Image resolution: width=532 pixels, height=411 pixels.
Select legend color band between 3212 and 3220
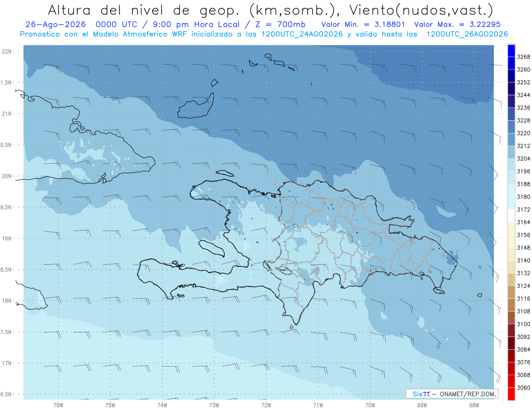pyautogui.click(x=511, y=139)
